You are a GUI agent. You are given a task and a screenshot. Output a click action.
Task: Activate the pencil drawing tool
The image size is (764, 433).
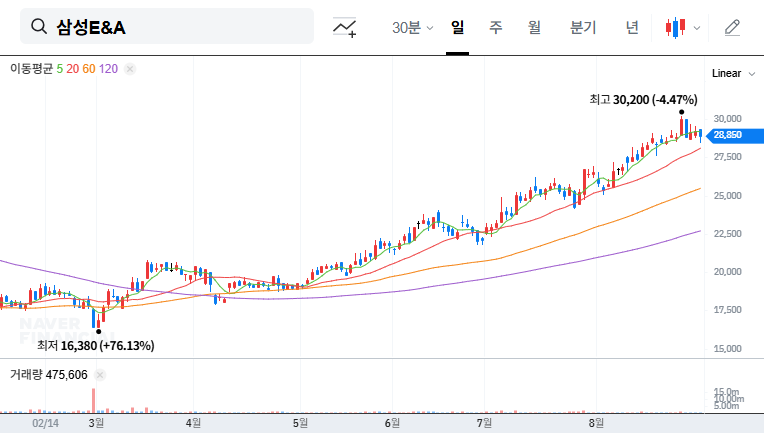(732, 27)
